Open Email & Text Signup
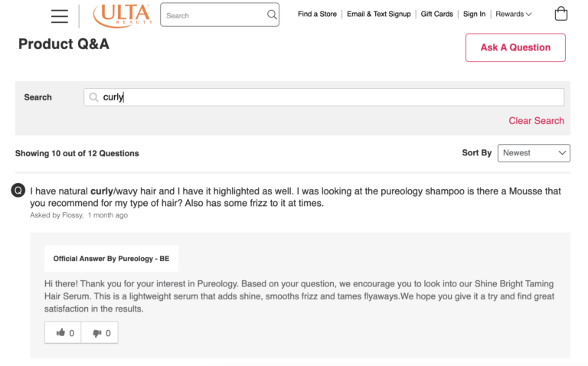588x366 pixels. (x=378, y=14)
